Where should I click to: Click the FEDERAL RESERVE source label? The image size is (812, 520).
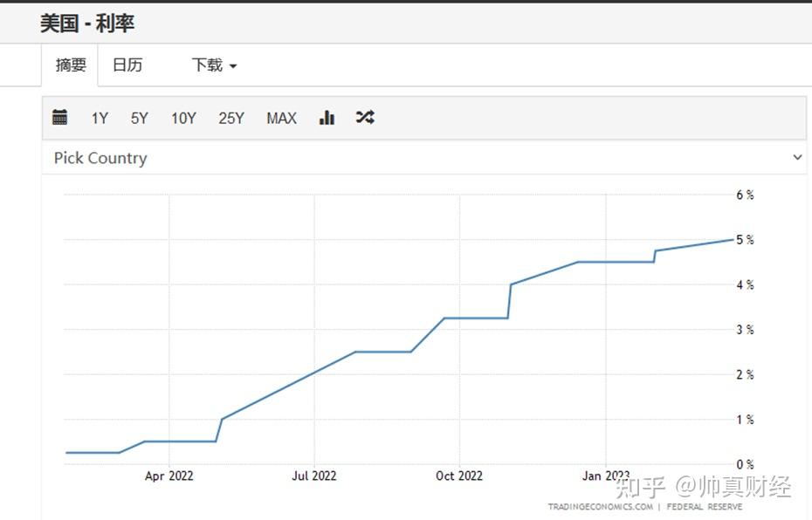pyautogui.click(x=705, y=507)
